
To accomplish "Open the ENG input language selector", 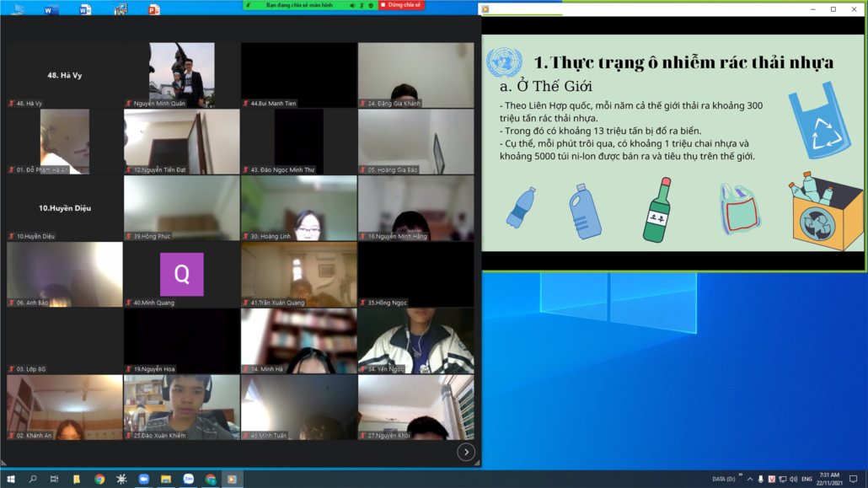I will tap(806, 479).
